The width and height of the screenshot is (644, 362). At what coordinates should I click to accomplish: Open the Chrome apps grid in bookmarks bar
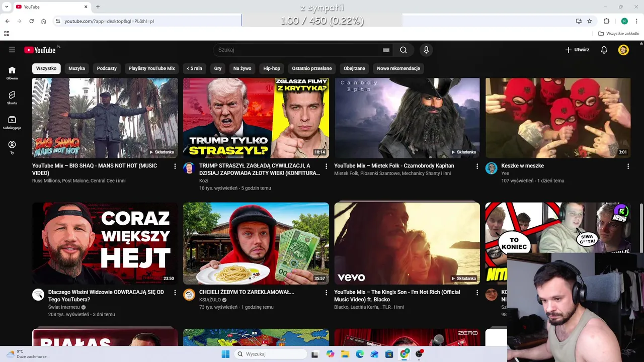click(7, 34)
